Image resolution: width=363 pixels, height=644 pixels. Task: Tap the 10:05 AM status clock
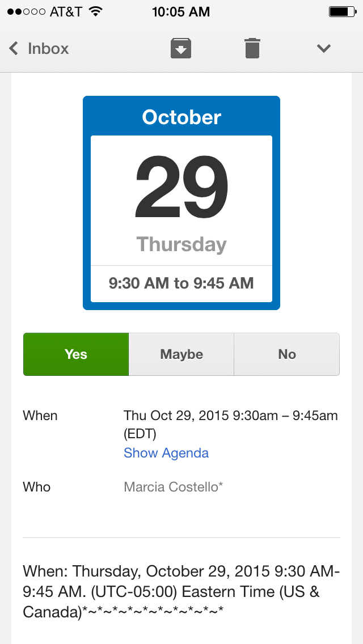[x=181, y=11]
